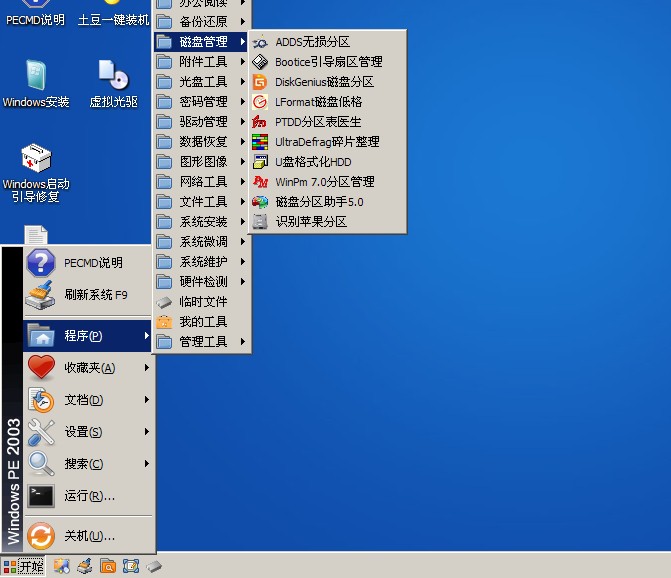Expand the 程序(P) submenu

[x=88, y=336]
